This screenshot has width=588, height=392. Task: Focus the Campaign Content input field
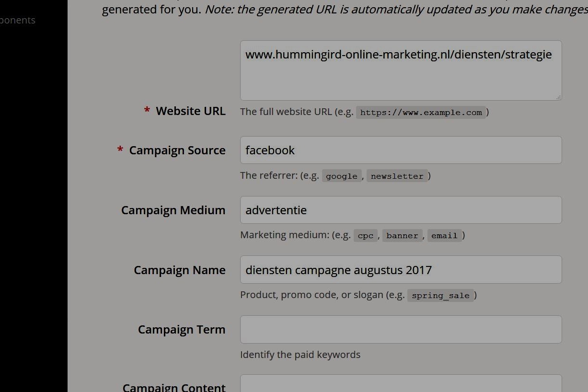[x=401, y=384]
